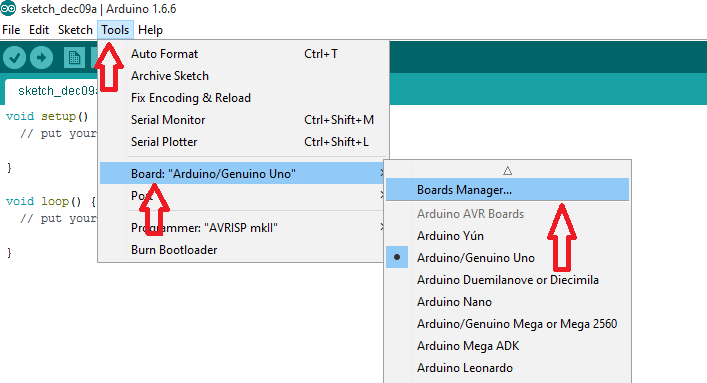
Task: Select Arduino Yún board
Action: click(x=507, y=236)
